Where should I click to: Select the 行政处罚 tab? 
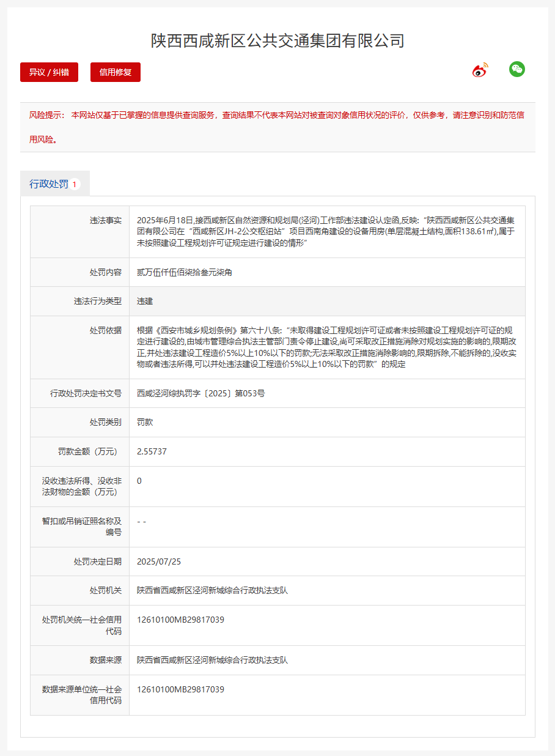pyautogui.click(x=55, y=183)
